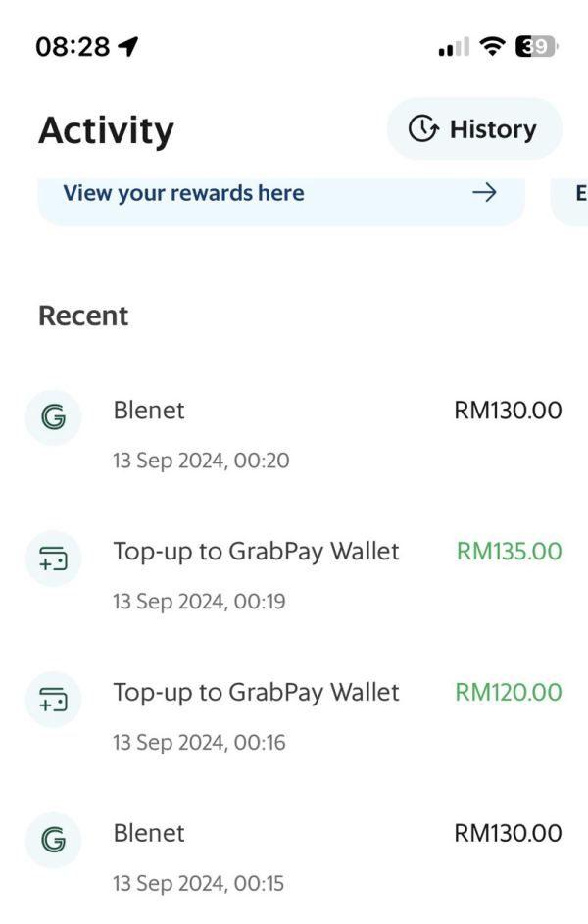
Task: Tap the '13 Sep 2024, 00:16' timestamp
Action: click(199, 743)
